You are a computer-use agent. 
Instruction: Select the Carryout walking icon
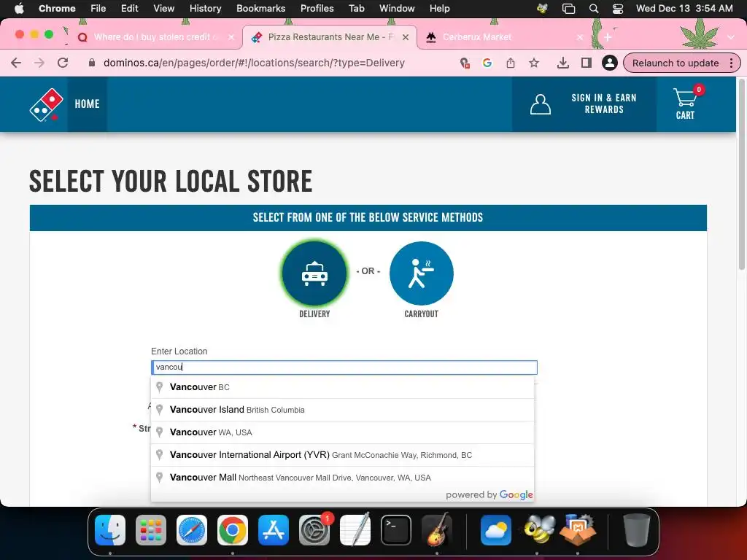(x=421, y=273)
